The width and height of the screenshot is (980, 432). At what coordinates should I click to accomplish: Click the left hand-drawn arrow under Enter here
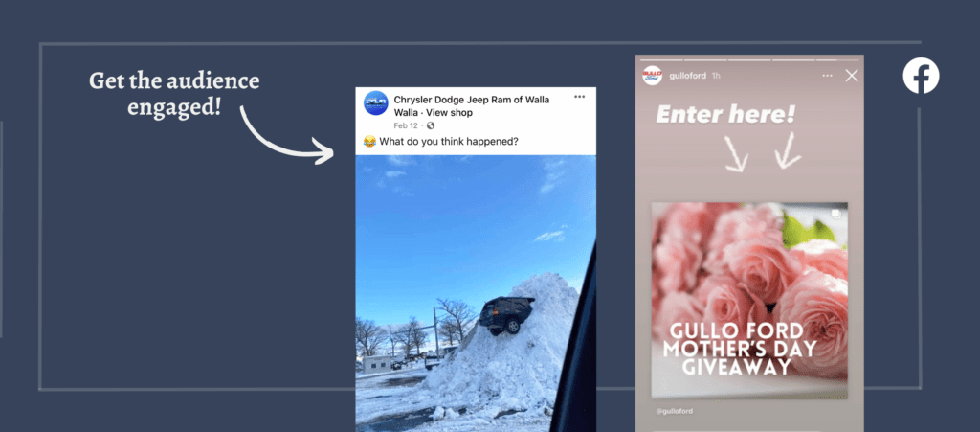tap(736, 154)
